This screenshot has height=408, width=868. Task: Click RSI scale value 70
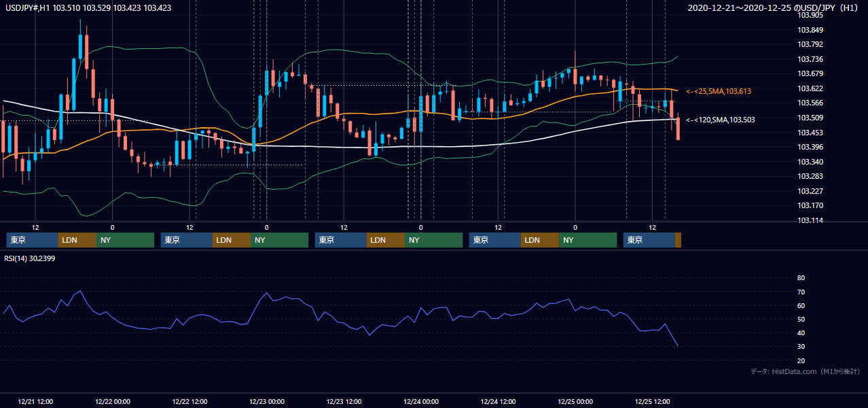tap(801, 292)
